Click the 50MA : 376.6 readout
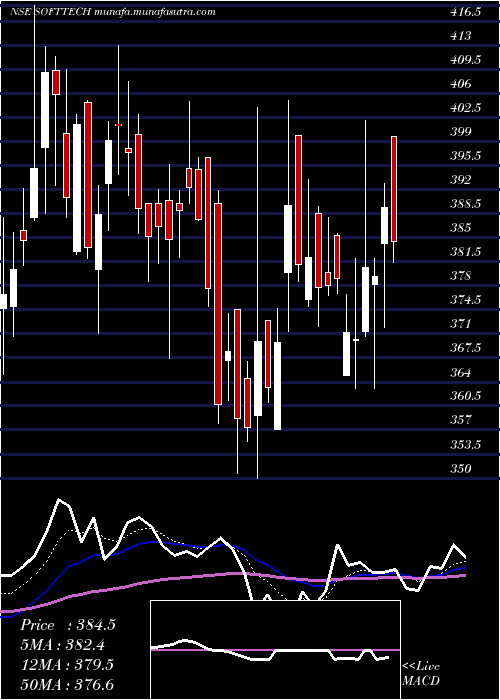 (67, 684)
